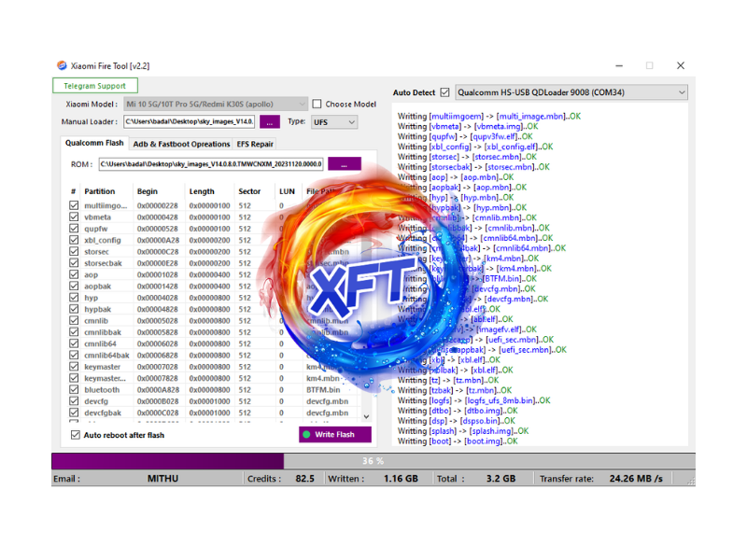747x560 pixels.
Task: Click log line Writting [dtbo] dtbo.img
Action: click(x=458, y=411)
